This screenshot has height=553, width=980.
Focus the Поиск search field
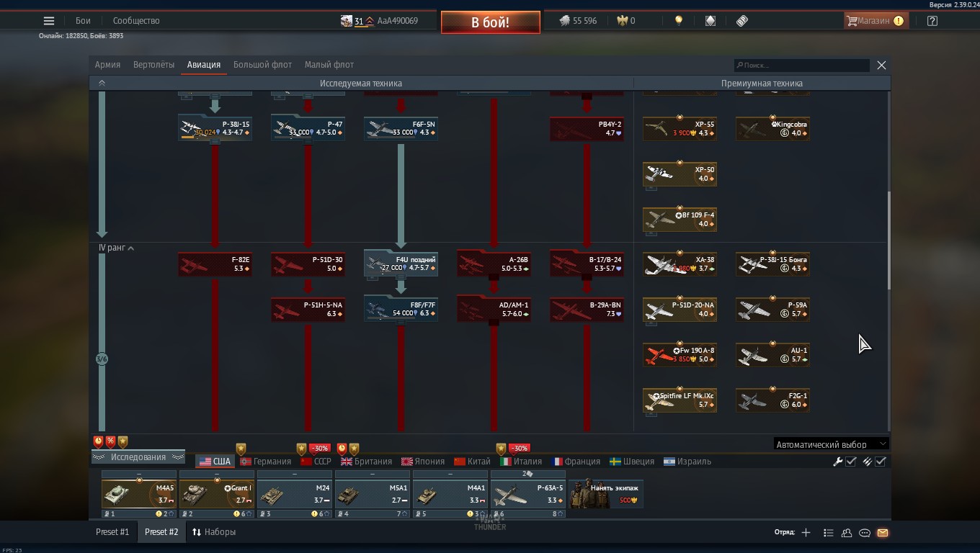[x=802, y=66]
